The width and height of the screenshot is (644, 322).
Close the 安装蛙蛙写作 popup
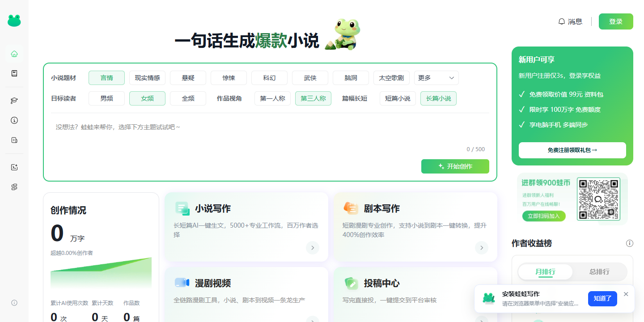pos(626,294)
